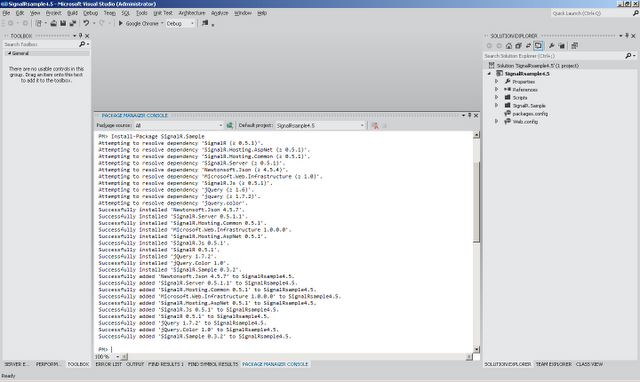Expand the Web.config node
Viewport: 640px width, 382px height.
click(497, 122)
